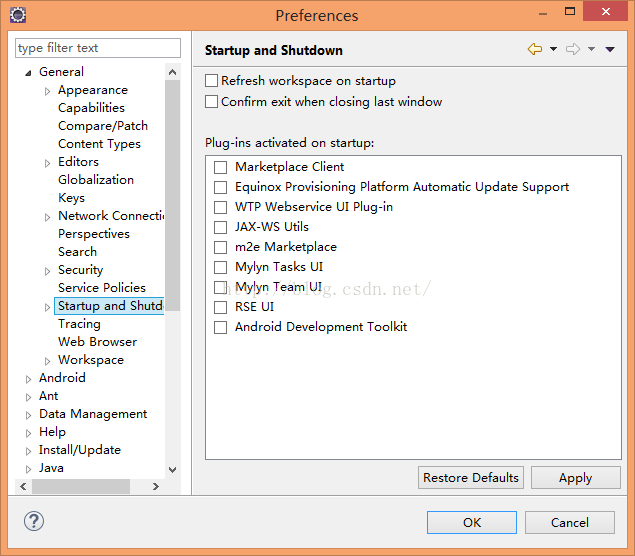Expand the Help preferences node
Viewport: 635px width, 556px height.
click(28, 433)
